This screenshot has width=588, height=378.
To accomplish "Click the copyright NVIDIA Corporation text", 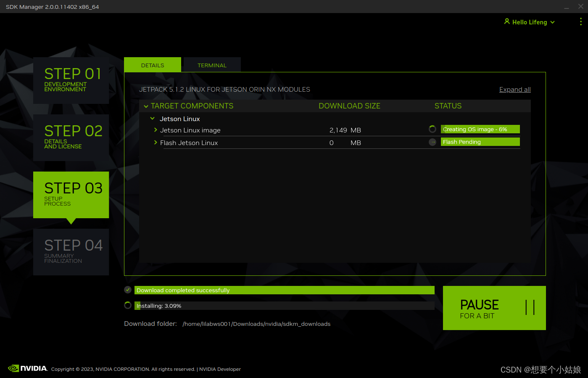I will coord(123,369).
